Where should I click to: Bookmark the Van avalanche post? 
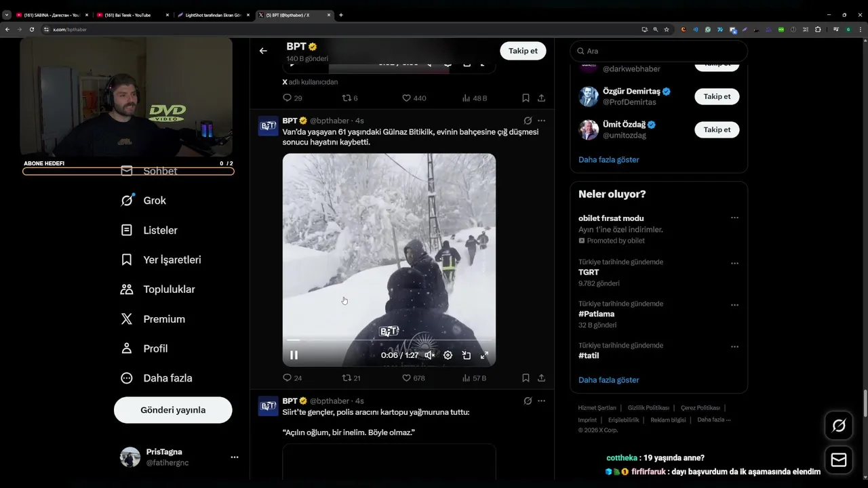tap(526, 378)
